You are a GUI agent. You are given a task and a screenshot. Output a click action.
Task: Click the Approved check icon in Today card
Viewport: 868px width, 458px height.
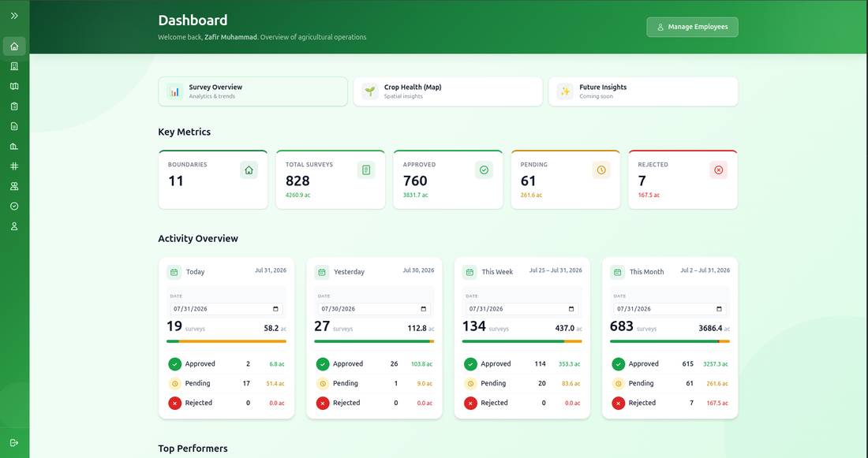175,364
